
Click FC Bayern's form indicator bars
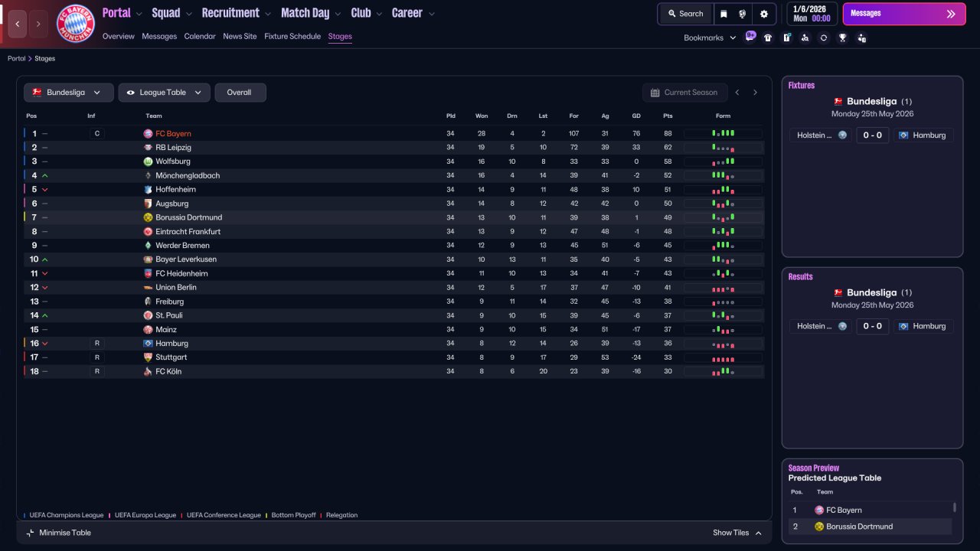click(x=723, y=133)
